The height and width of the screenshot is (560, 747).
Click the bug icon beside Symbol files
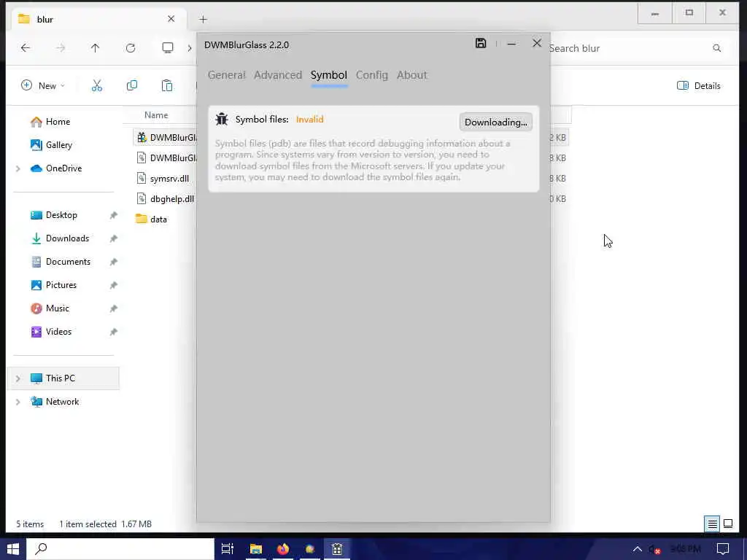pyautogui.click(x=222, y=119)
